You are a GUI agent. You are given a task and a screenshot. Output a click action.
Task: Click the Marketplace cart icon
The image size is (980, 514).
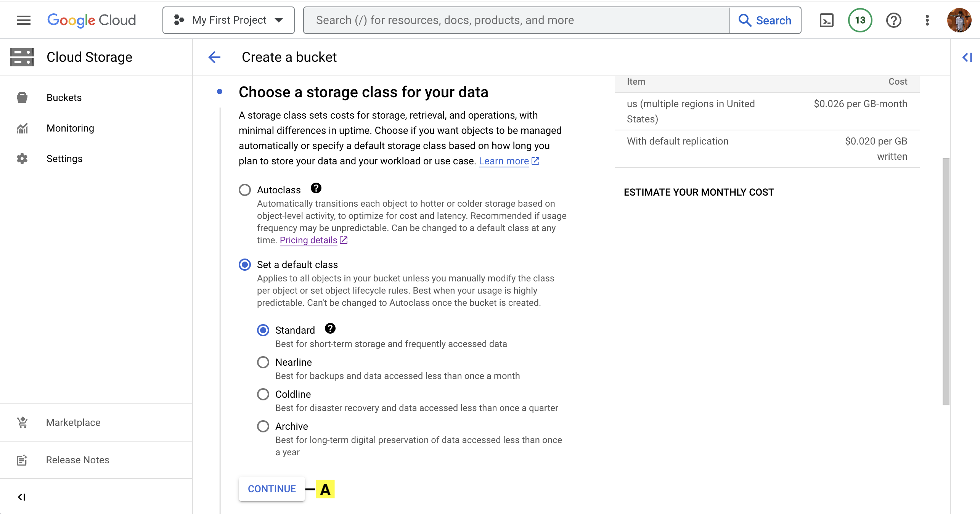pos(22,422)
